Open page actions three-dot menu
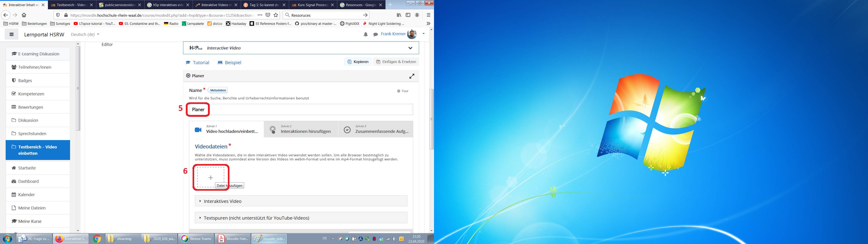868x244 pixels. tap(260, 15)
